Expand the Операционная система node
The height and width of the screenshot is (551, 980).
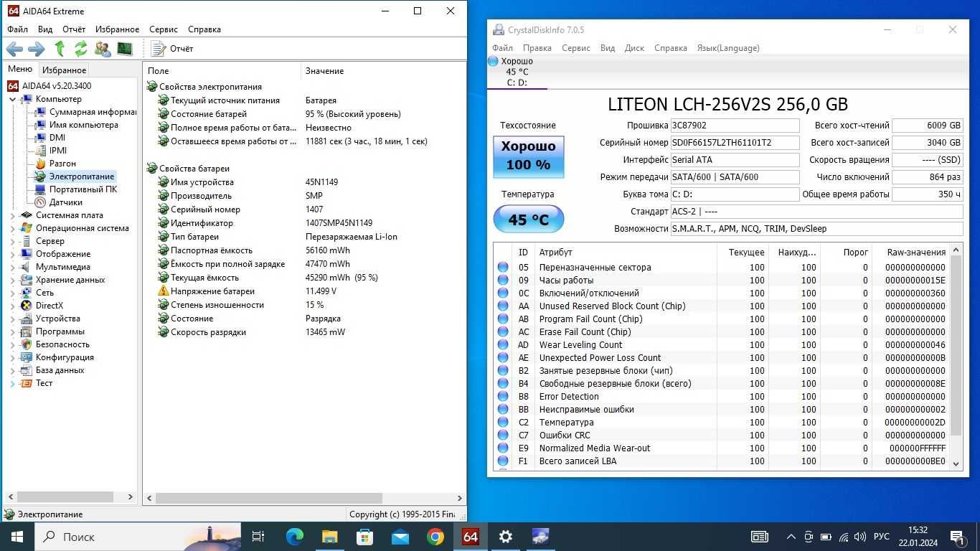click(x=13, y=228)
